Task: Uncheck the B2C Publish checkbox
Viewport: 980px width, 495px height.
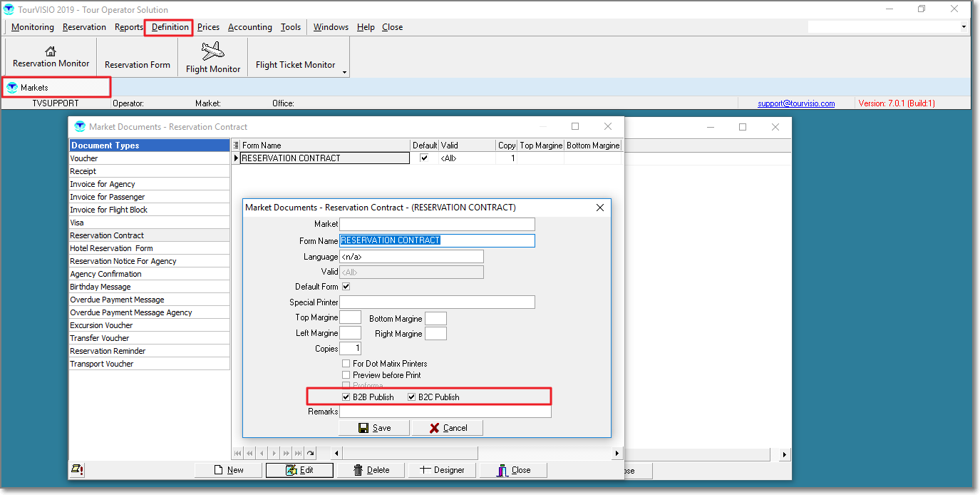Action: click(412, 397)
